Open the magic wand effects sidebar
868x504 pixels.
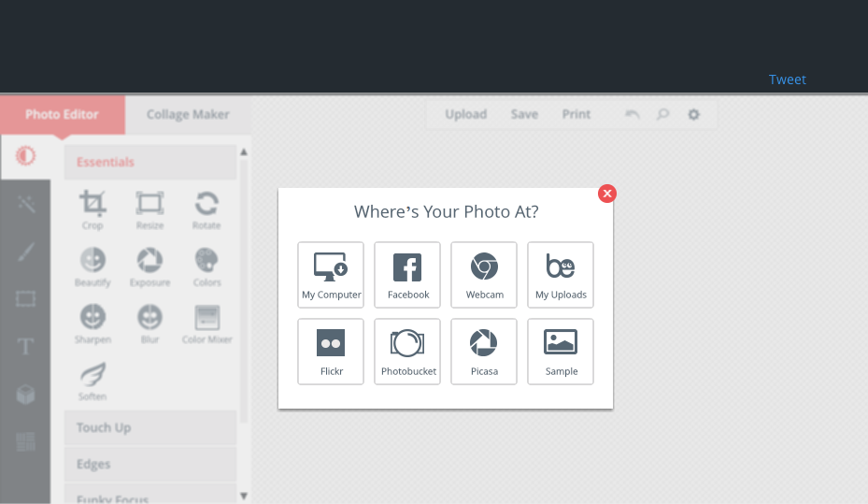point(25,204)
